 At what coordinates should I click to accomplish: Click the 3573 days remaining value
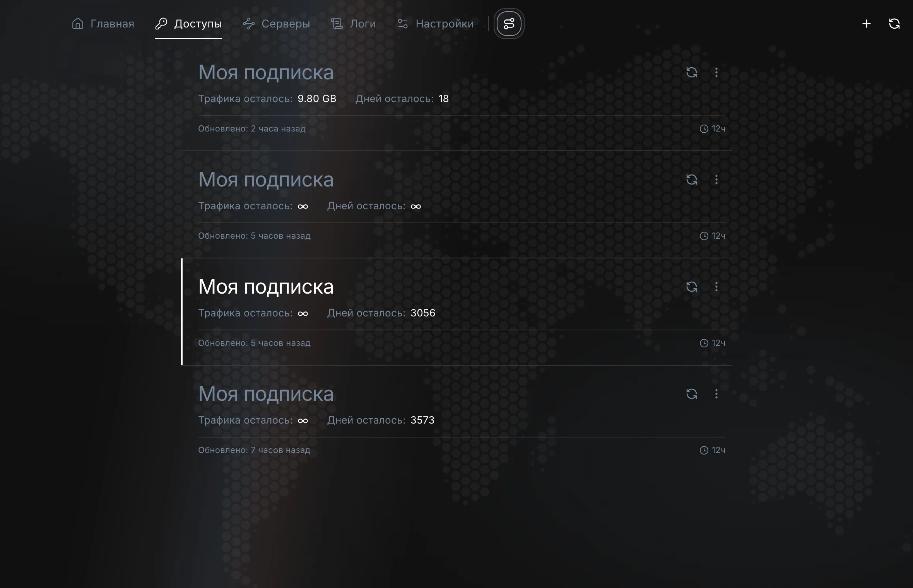pyautogui.click(x=422, y=420)
